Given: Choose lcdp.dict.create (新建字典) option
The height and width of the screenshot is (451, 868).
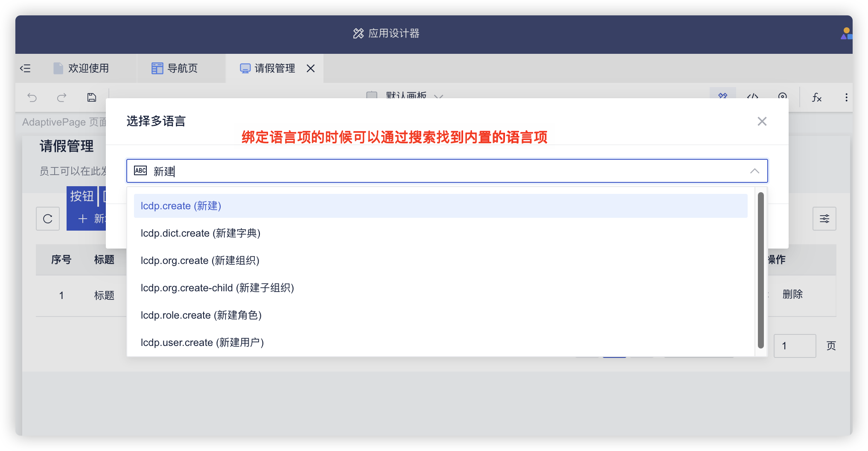Looking at the screenshot, I should point(201,233).
